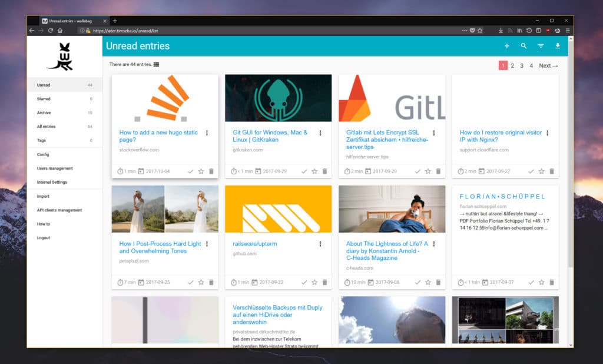The height and width of the screenshot is (364, 603).
Task: Open 'How to add a new hugo static page?' link
Action: 158,136
